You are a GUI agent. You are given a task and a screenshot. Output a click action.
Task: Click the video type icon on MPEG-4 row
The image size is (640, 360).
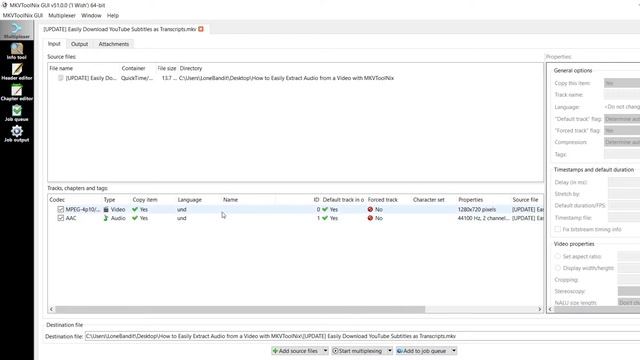[x=106, y=209]
